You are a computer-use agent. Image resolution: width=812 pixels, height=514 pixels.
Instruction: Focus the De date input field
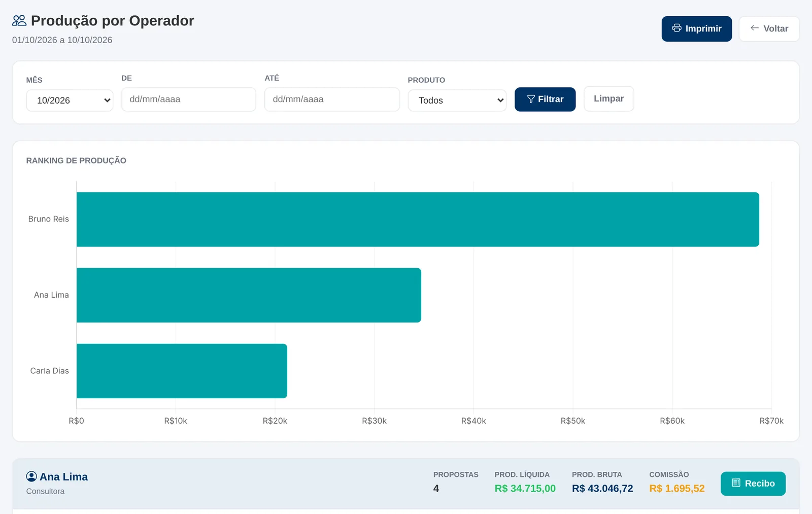tap(189, 99)
